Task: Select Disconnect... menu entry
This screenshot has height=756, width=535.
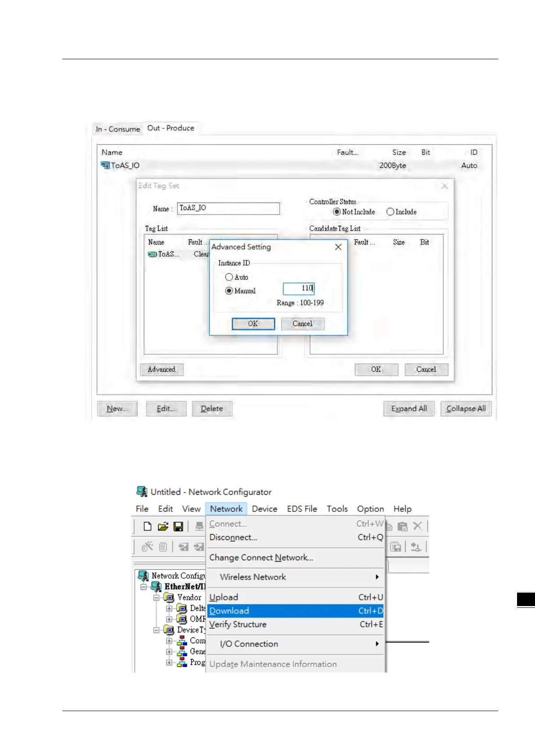Action: pyautogui.click(x=296, y=537)
